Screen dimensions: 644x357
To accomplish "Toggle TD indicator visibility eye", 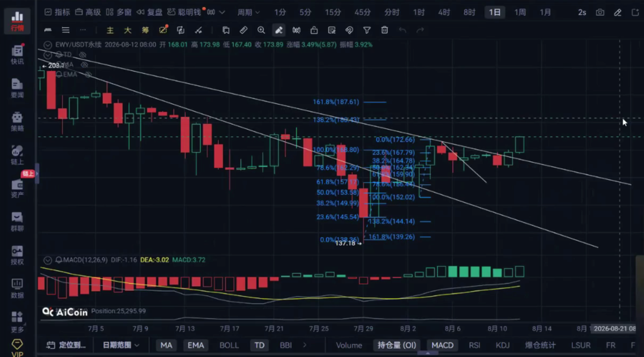I will (82, 55).
